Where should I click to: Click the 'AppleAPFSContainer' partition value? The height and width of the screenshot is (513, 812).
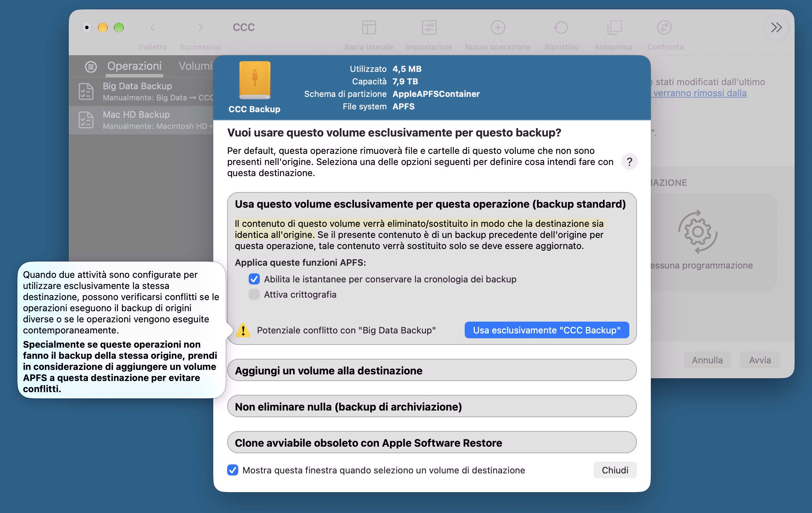coord(436,94)
